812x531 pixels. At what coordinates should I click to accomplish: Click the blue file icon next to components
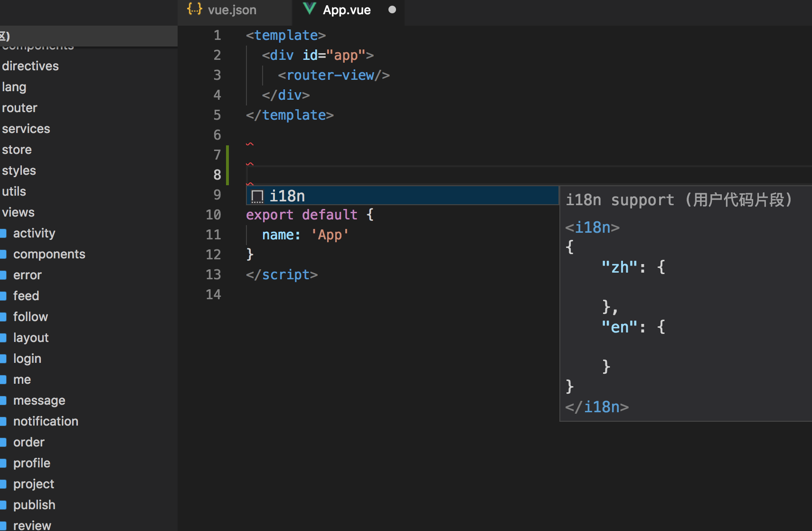pos(4,254)
